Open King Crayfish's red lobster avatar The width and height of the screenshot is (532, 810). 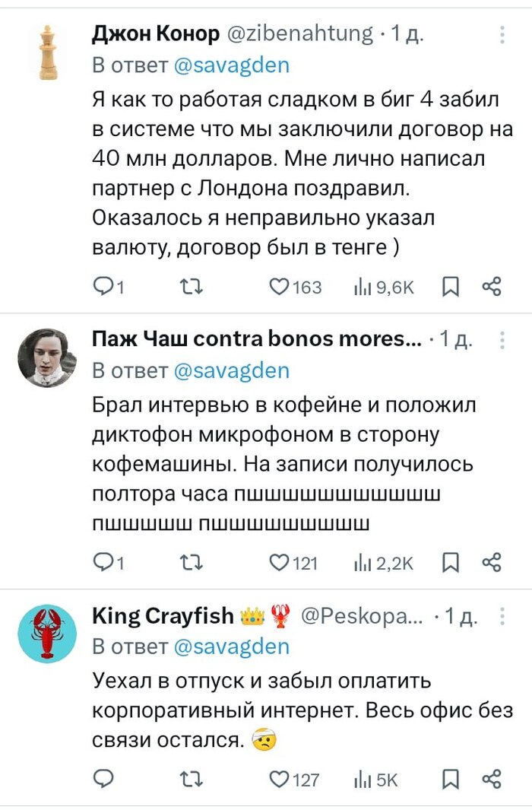[47, 633]
